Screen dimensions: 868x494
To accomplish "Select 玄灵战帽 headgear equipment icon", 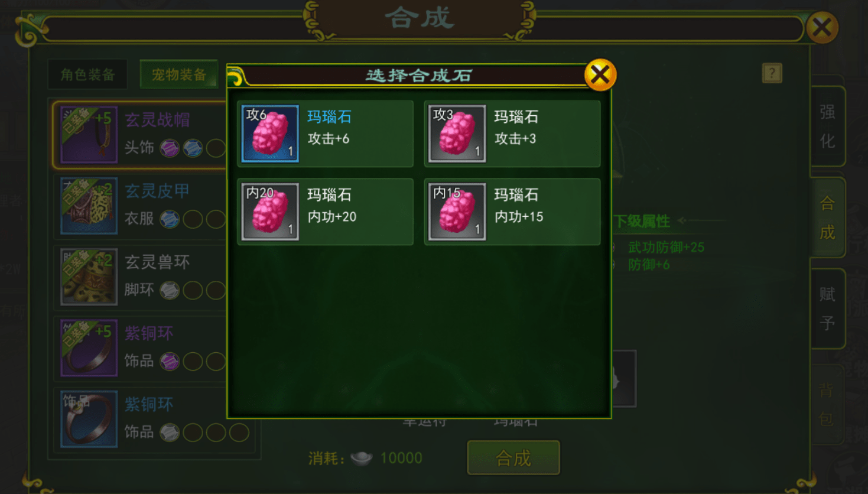I will pyautogui.click(x=89, y=135).
